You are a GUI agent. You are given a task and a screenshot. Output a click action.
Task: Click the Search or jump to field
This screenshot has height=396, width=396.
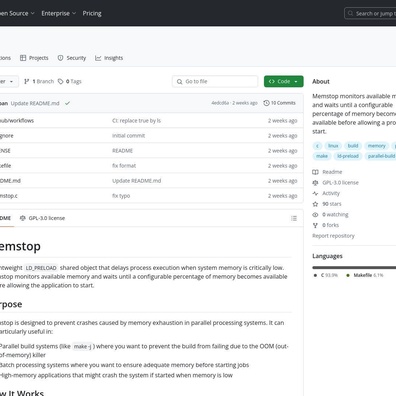pyautogui.click(x=370, y=13)
